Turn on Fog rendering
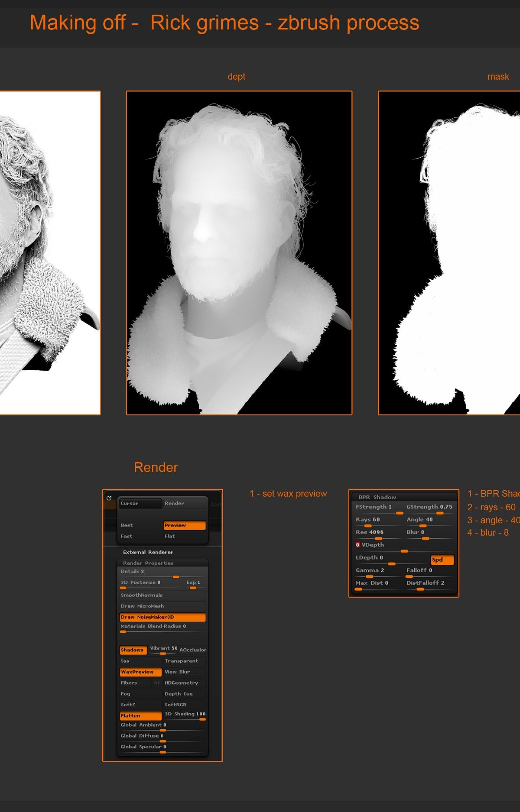Viewport: 520px width, 812px height. [x=140, y=694]
